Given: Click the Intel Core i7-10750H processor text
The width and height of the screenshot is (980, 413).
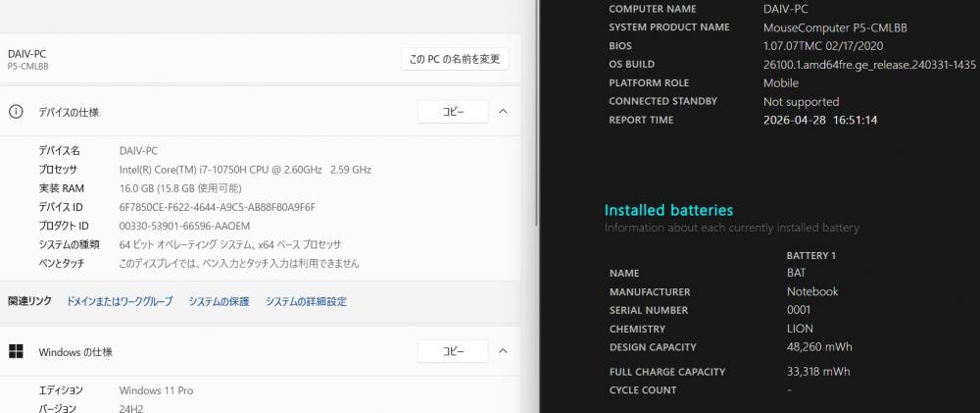Looking at the screenshot, I should (x=245, y=170).
